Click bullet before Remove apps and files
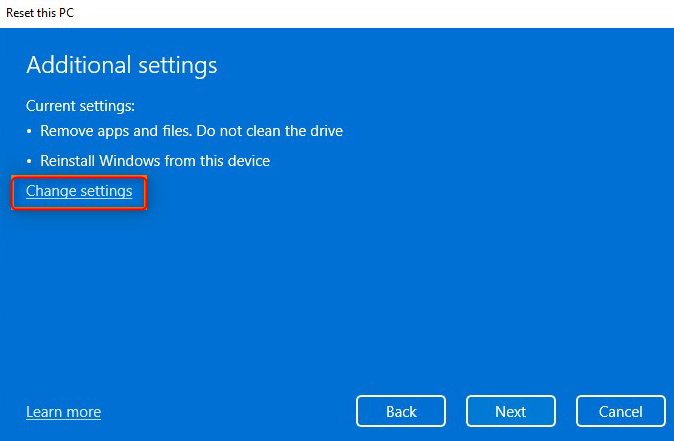This screenshot has height=441, width=674. (30, 131)
